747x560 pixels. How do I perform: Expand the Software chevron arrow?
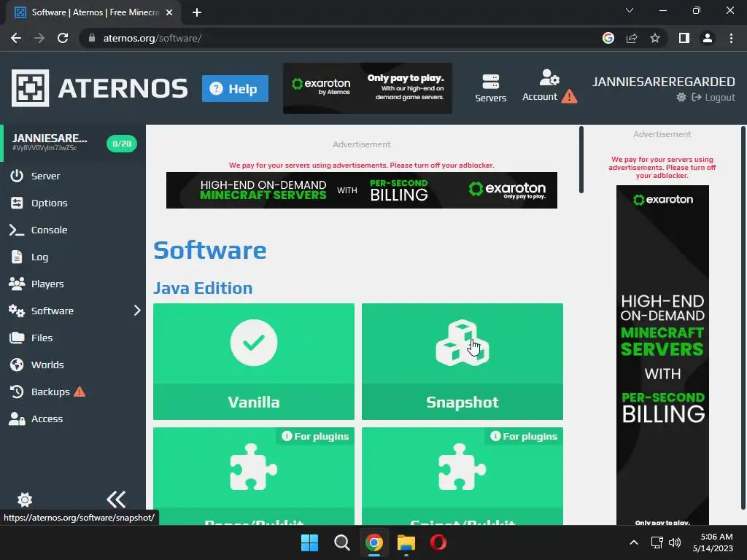point(137,311)
